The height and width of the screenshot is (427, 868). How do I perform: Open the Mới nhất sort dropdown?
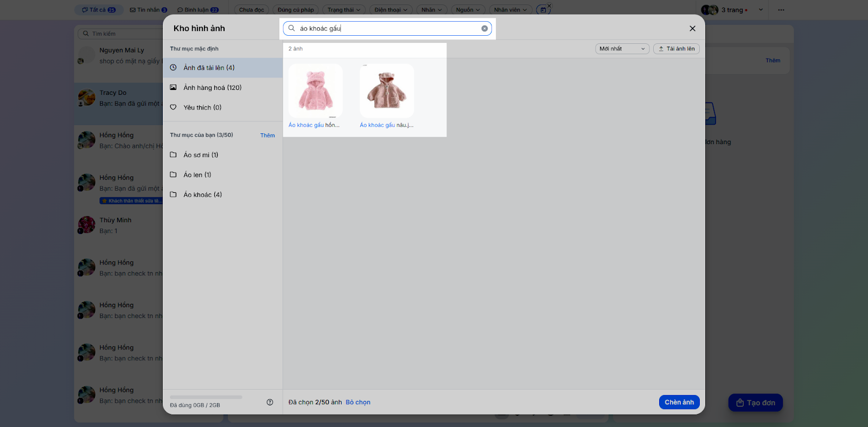click(x=622, y=49)
